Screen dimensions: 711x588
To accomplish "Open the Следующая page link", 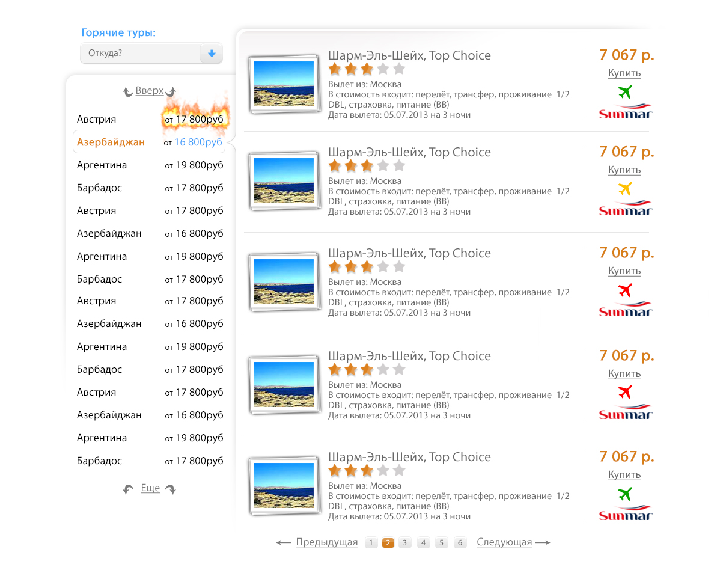I will tap(504, 542).
